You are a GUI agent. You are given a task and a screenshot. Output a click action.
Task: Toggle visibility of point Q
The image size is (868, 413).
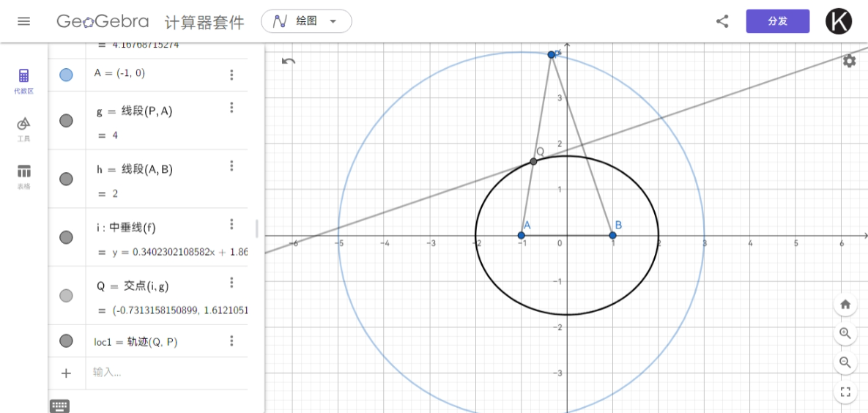tap(66, 296)
